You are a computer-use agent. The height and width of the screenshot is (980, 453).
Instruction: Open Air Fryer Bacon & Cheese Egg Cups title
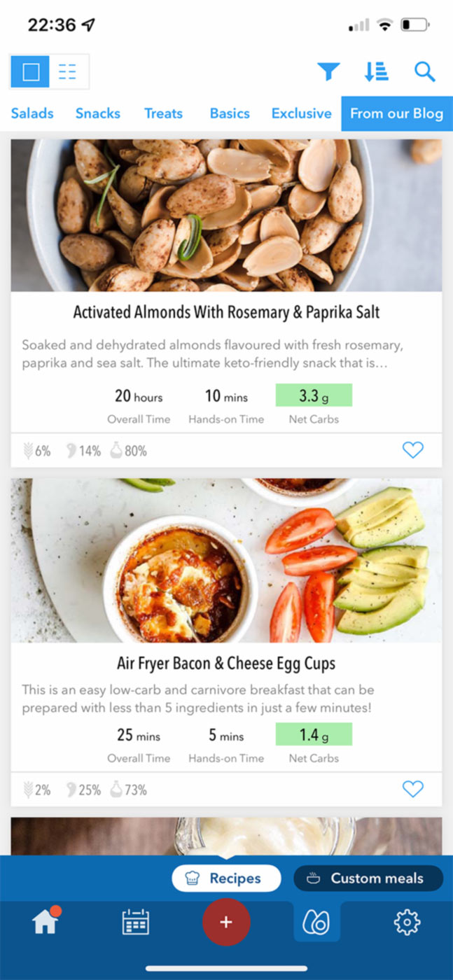coord(226,663)
